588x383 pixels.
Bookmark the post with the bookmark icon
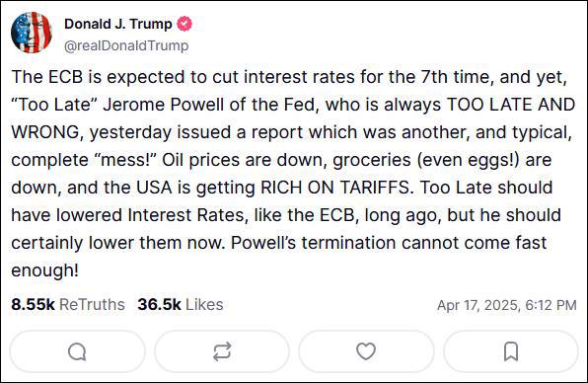coord(511,351)
